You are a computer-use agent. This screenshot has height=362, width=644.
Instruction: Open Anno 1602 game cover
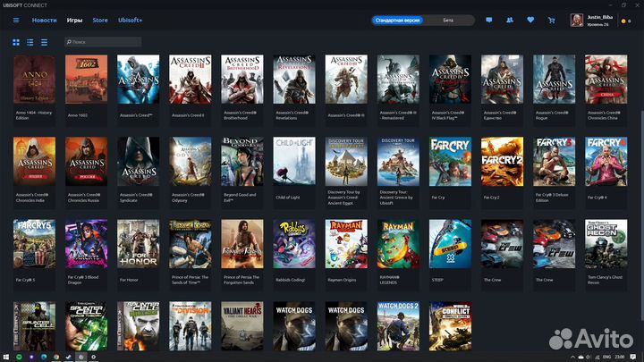[x=86, y=80]
